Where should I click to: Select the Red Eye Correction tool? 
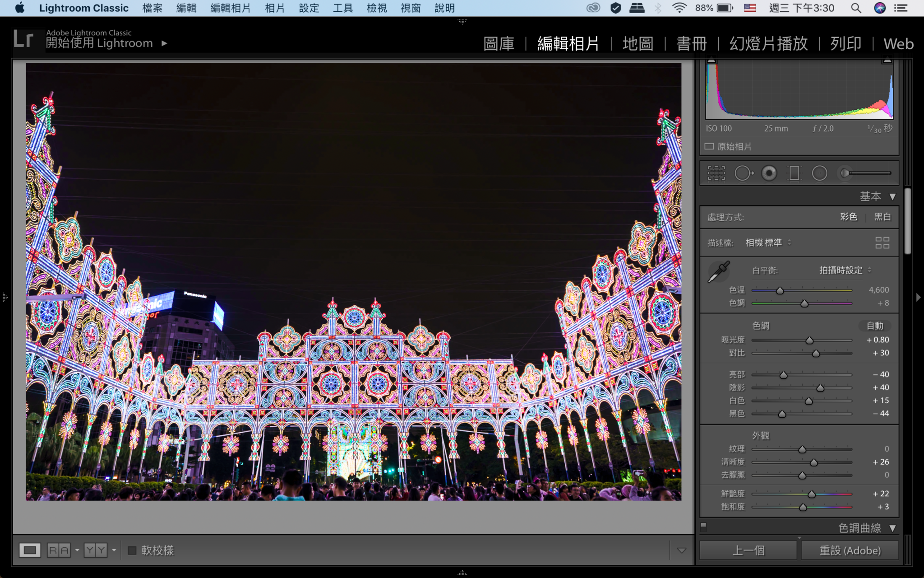pos(769,173)
